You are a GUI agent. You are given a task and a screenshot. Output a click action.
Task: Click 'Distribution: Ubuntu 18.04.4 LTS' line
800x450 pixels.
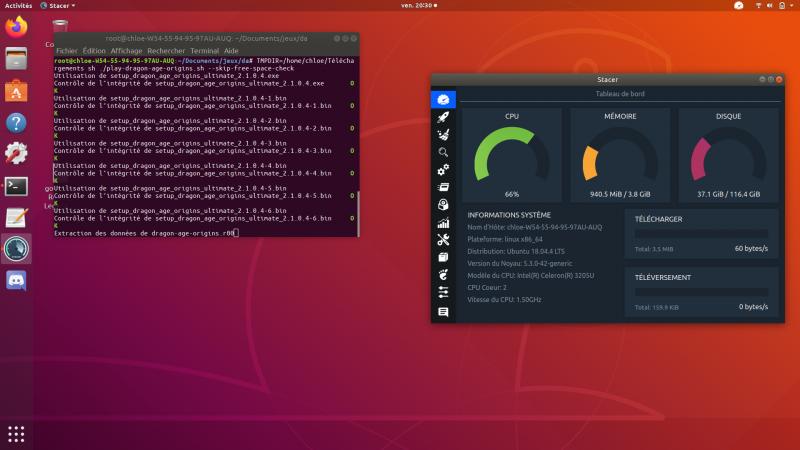click(516, 252)
